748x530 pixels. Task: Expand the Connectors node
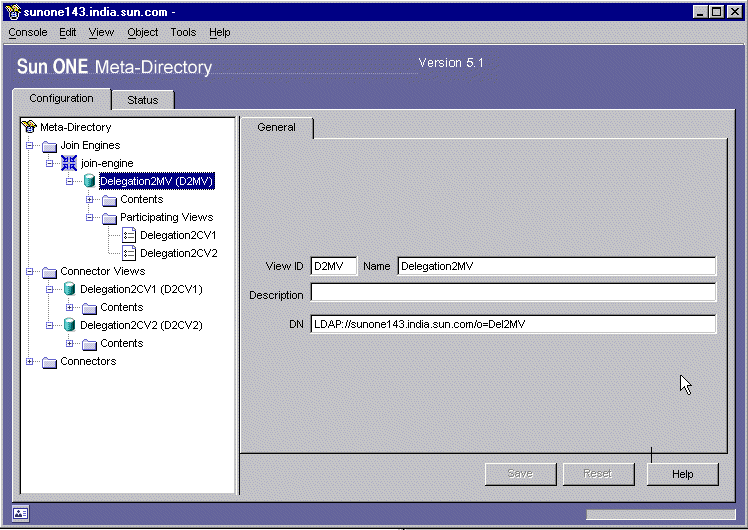coord(30,362)
